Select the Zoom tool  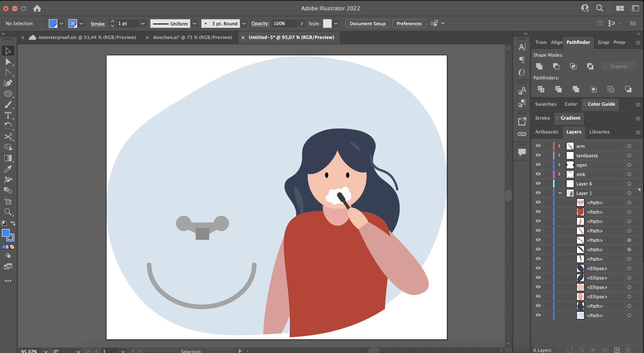coord(8,212)
